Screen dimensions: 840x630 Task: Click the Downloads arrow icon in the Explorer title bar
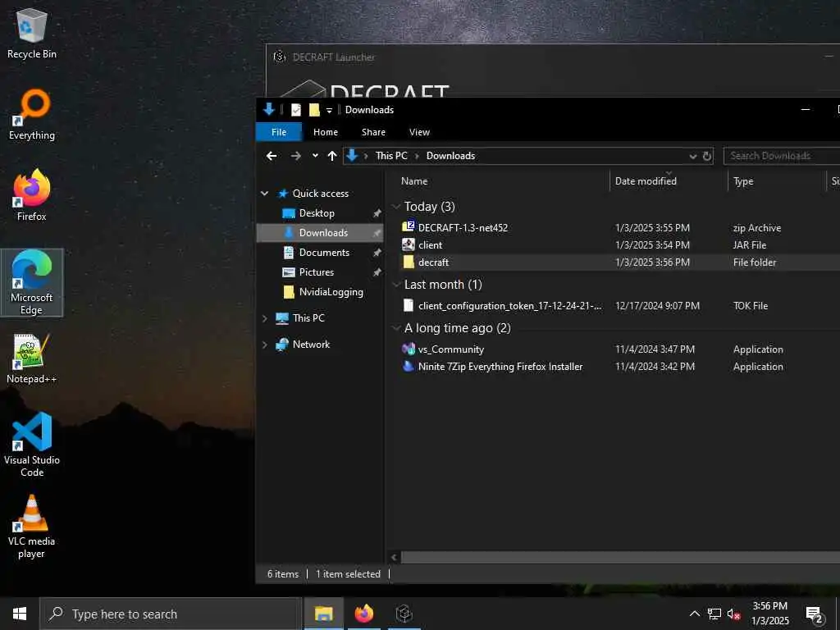[269, 109]
